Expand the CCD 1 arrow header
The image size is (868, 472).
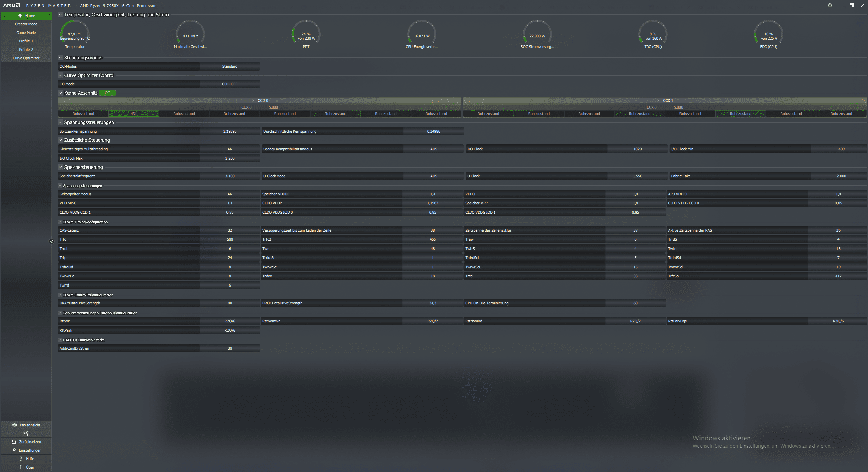[658, 101]
